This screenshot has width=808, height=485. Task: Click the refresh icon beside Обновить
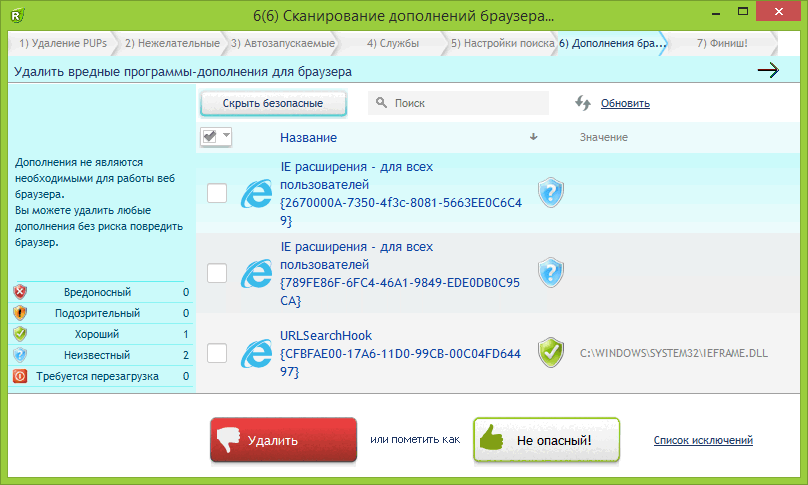[x=584, y=103]
